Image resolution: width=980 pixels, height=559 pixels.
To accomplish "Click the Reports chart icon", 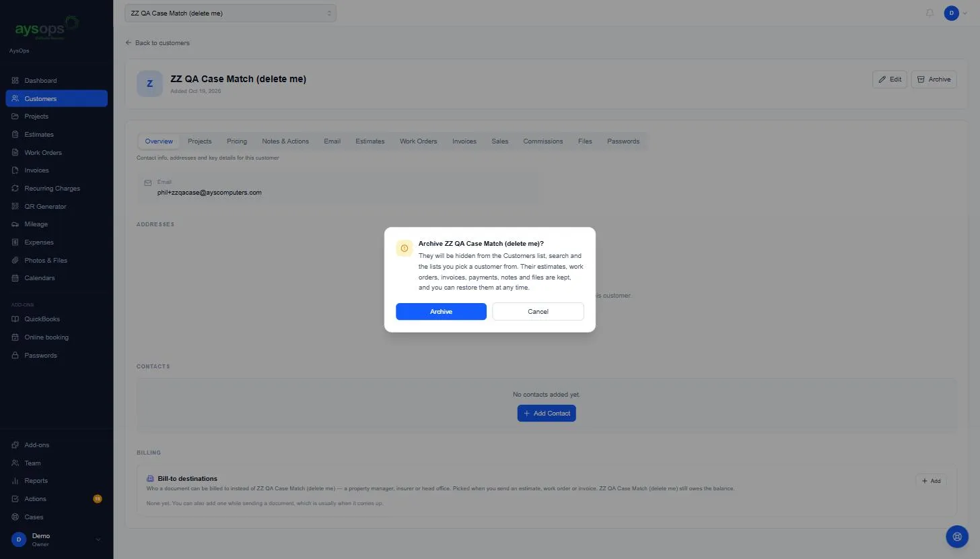I will point(15,481).
